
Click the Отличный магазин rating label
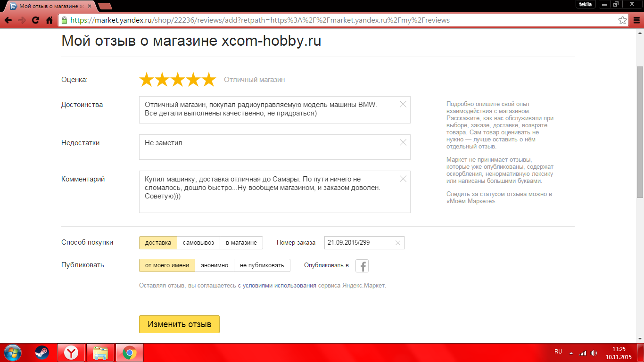pos(254,80)
